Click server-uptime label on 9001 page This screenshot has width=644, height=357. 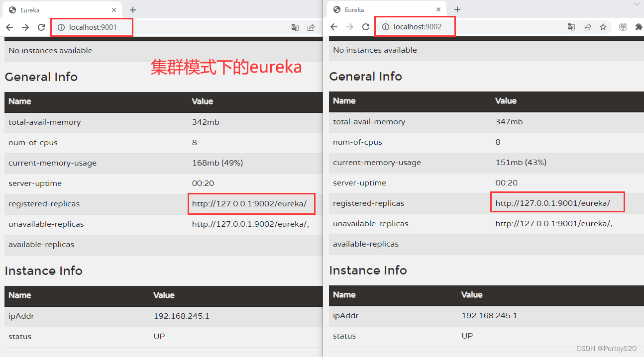click(x=35, y=183)
